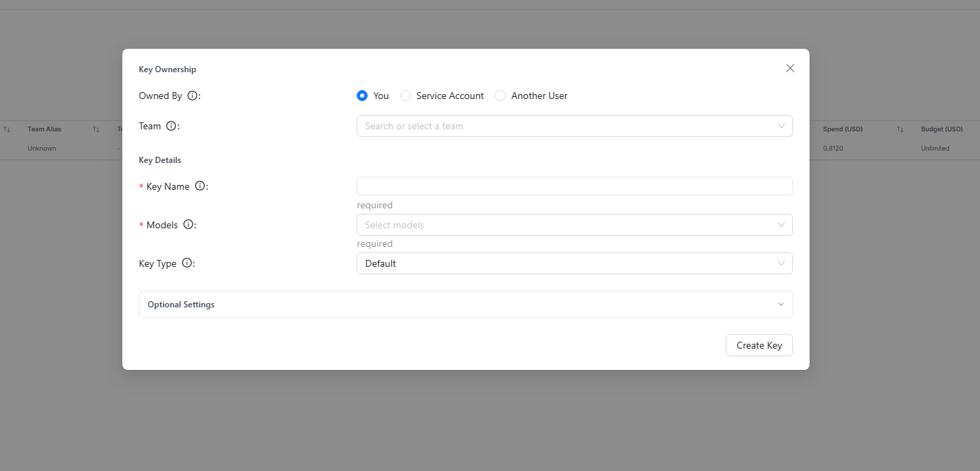The image size is (980, 471).
Task: Close the key creation dialog with X
Action: (790, 68)
